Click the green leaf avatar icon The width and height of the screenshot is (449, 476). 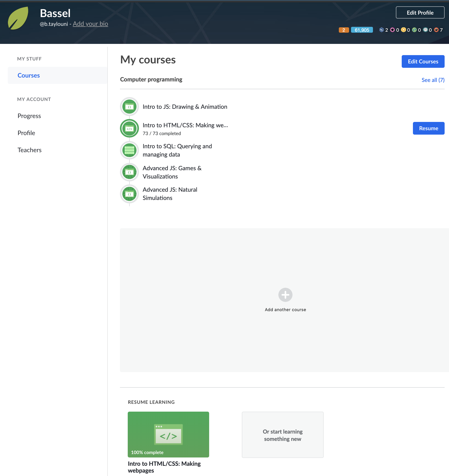[18, 18]
